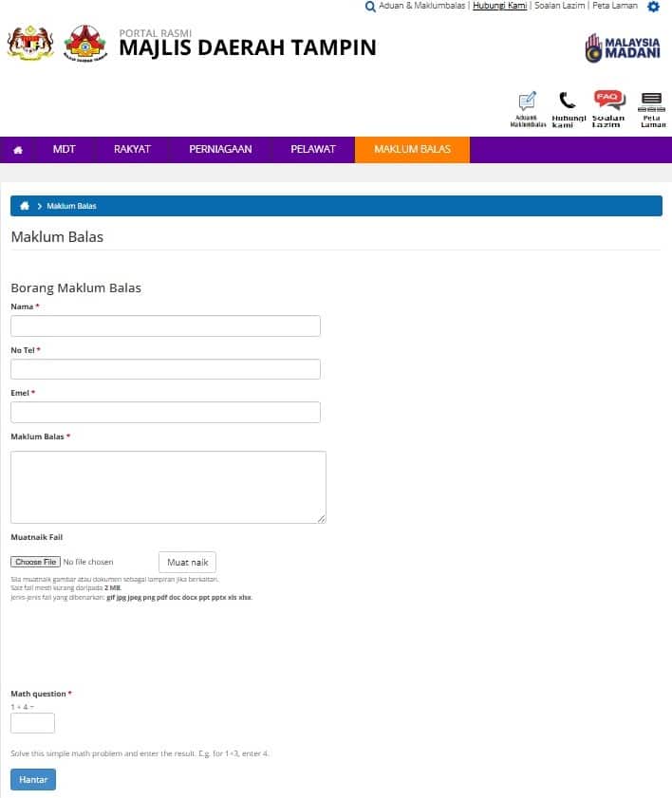This screenshot has width=672, height=798.
Task: Click the home icon in blue breadcrumb
Action: pyautogui.click(x=25, y=206)
